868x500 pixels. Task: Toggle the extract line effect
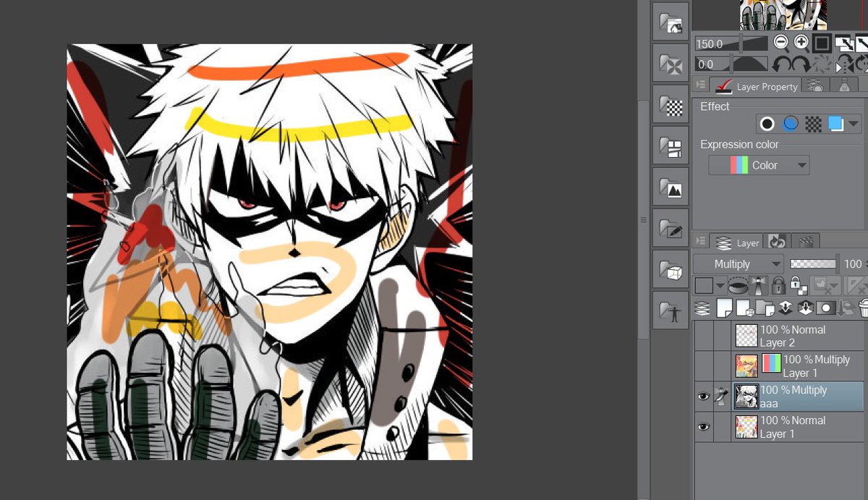pos(791,124)
